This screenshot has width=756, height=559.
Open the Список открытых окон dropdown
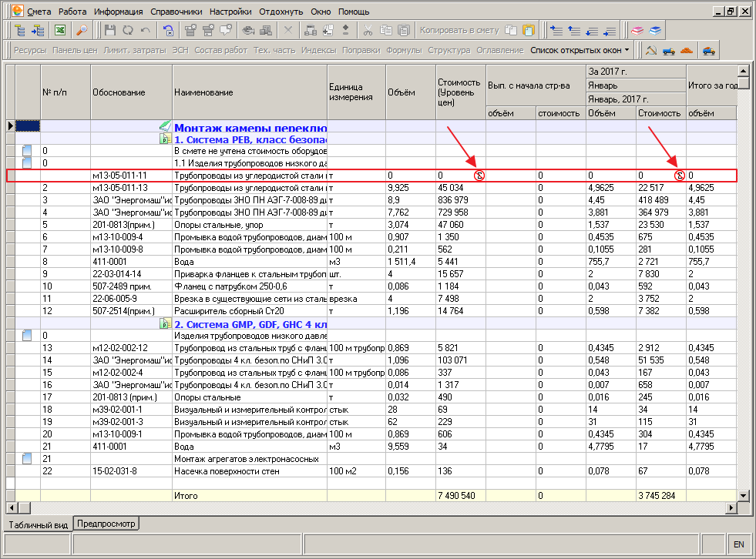click(580, 50)
